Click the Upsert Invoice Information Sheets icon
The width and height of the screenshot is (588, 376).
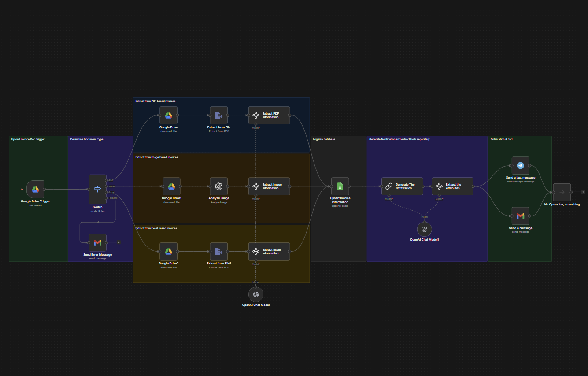point(340,186)
